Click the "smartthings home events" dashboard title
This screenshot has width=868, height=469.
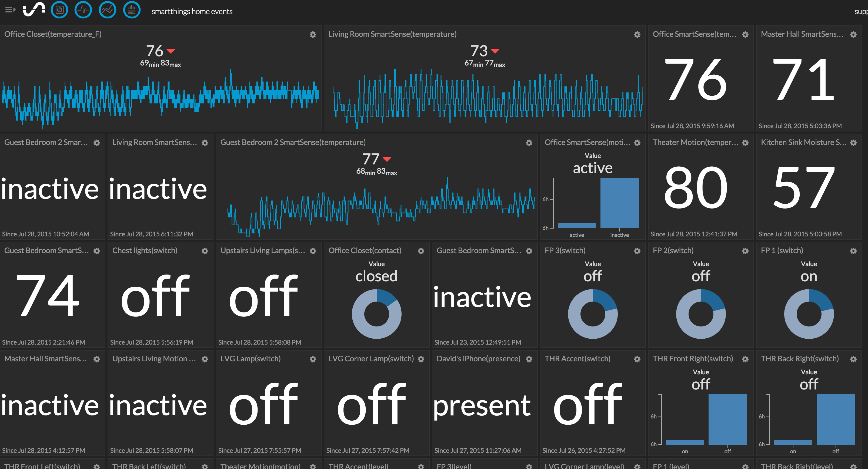192,11
